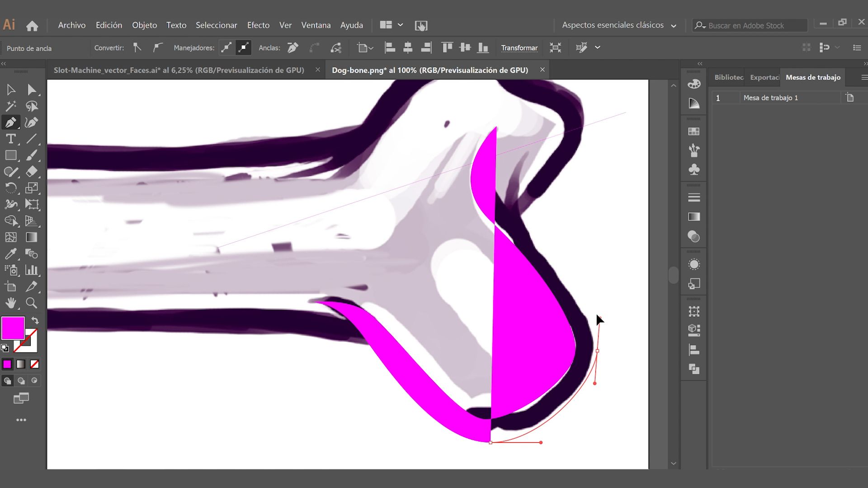This screenshot has height=488, width=868.
Task: Select the Scale tool
Action: click(32, 188)
